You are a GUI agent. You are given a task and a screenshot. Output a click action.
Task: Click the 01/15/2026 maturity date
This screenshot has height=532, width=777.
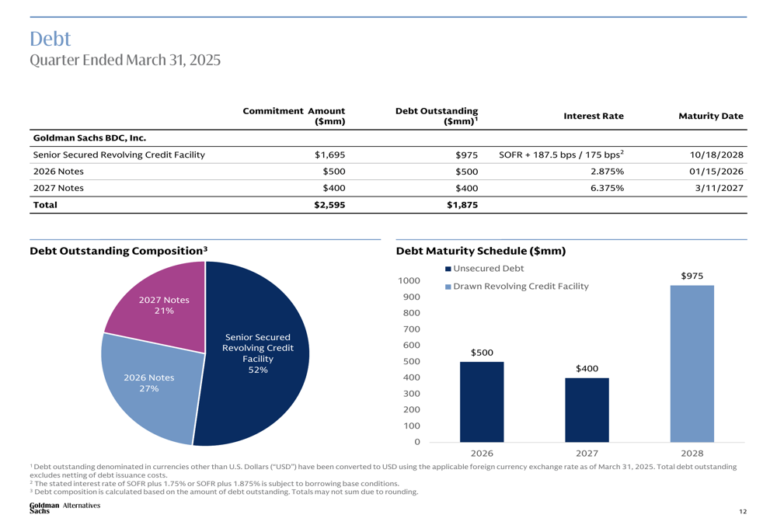[x=716, y=172]
